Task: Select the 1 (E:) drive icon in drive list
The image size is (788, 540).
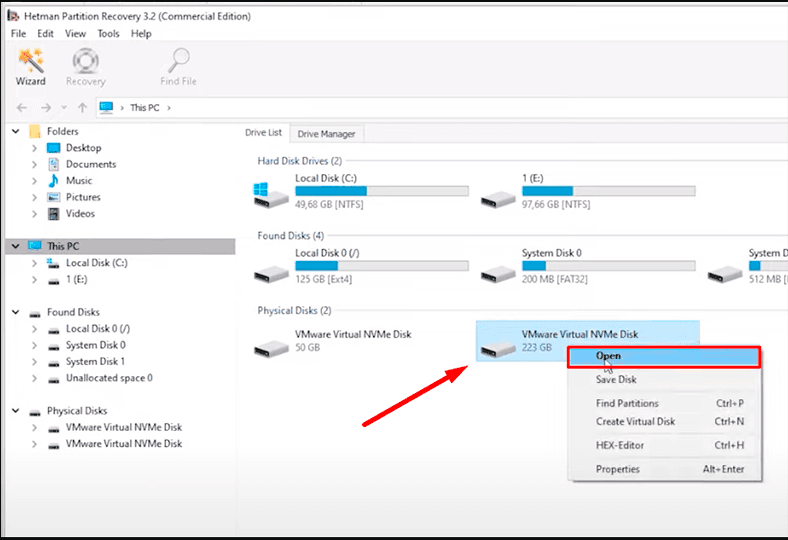Action: (498, 200)
